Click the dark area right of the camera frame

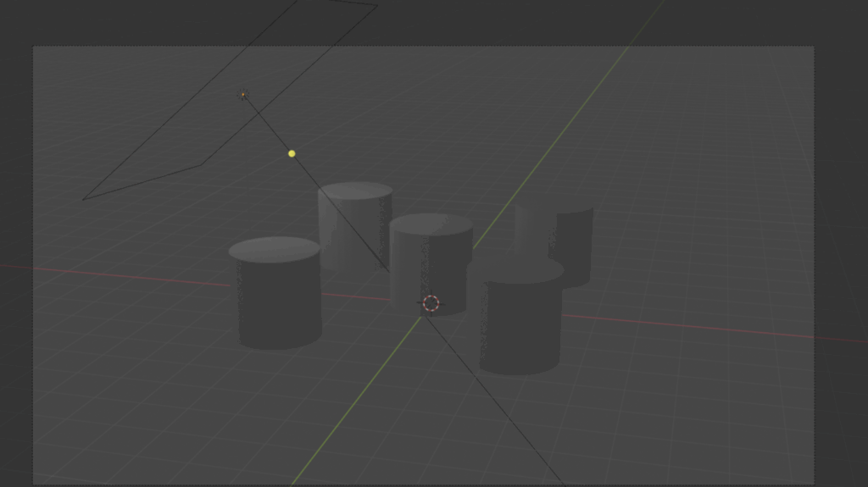coord(841,254)
